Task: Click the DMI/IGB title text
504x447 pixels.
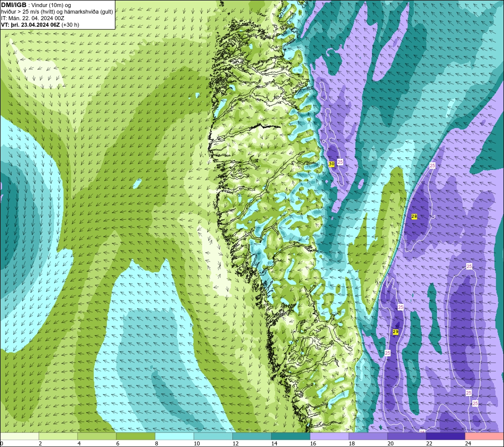Action: tap(14, 5)
